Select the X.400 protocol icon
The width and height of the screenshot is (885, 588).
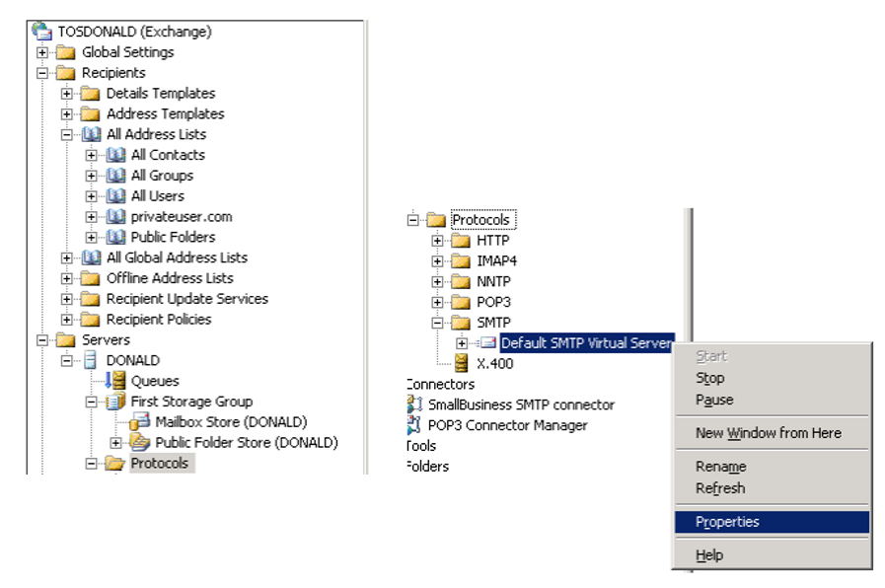pos(460,363)
